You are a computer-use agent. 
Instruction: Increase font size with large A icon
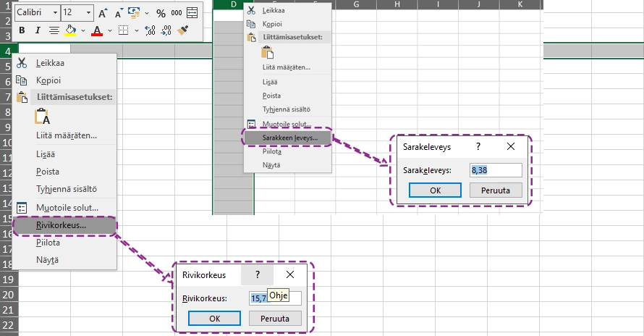click(103, 13)
